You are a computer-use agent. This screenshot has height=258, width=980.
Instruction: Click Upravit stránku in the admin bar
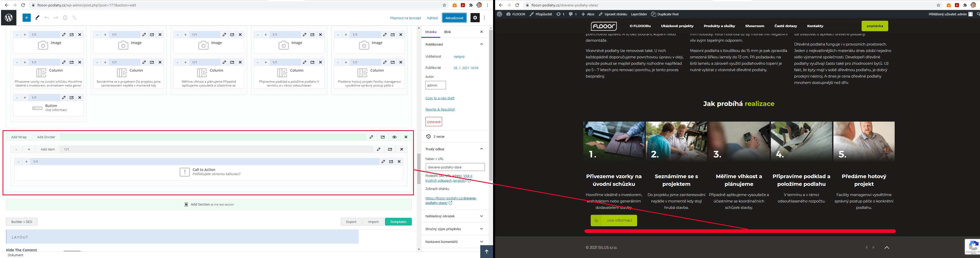pos(613,14)
